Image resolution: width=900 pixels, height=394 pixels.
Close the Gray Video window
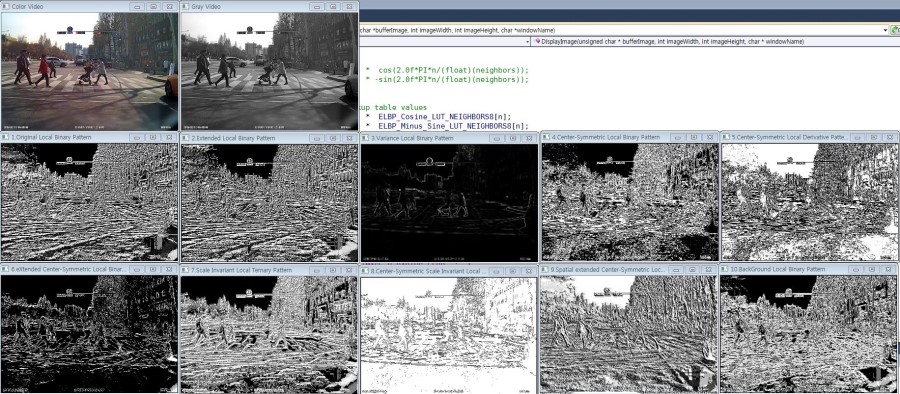point(349,6)
